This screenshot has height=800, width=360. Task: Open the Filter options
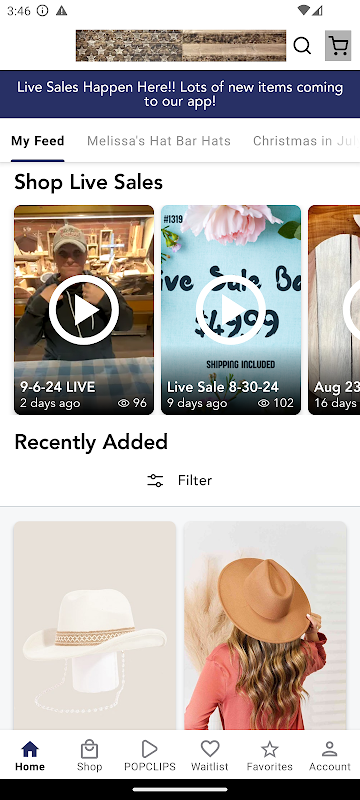[180, 480]
